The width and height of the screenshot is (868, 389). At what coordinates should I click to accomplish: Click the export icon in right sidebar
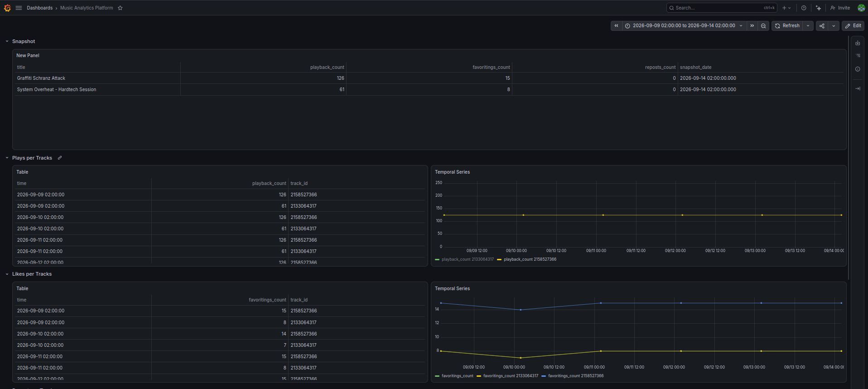[858, 43]
